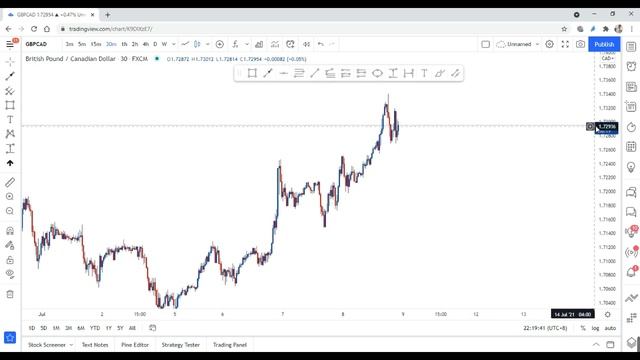Toggle stay in drawing mode

10,245
